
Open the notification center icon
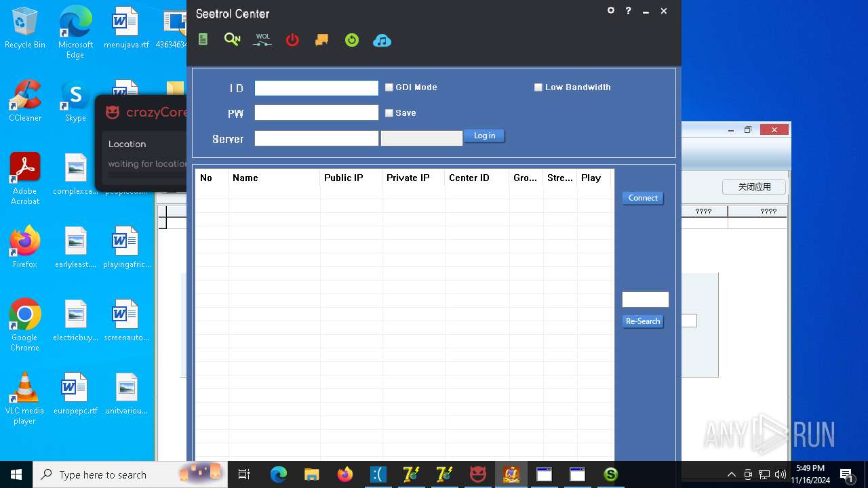846,474
